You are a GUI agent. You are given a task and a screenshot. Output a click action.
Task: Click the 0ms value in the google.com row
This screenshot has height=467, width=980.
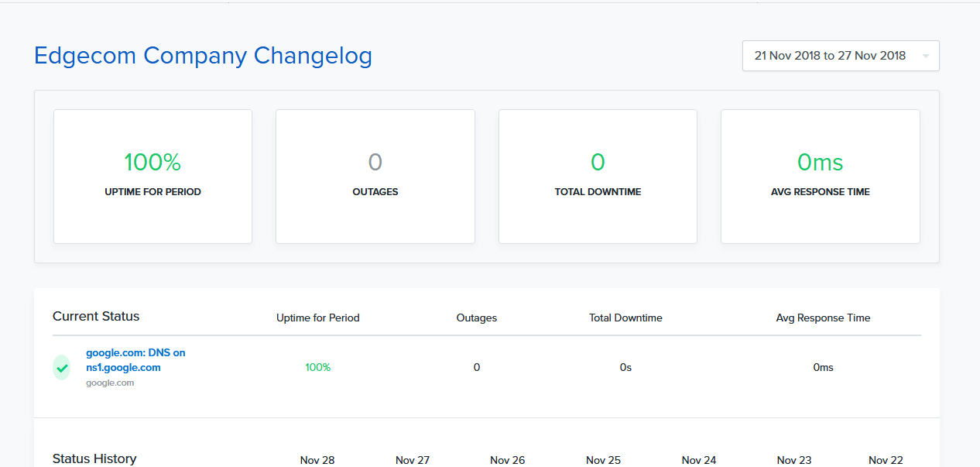point(823,367)
